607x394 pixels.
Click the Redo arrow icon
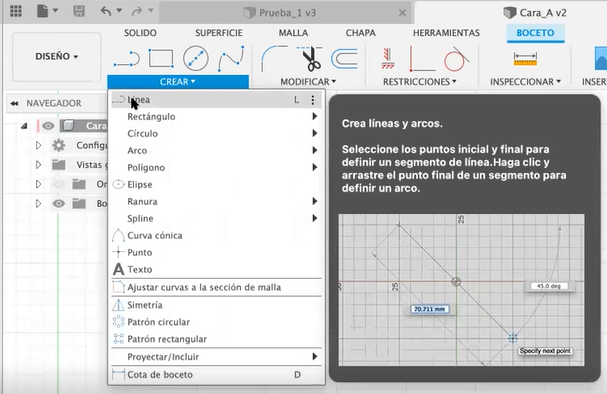coord(137,11)
